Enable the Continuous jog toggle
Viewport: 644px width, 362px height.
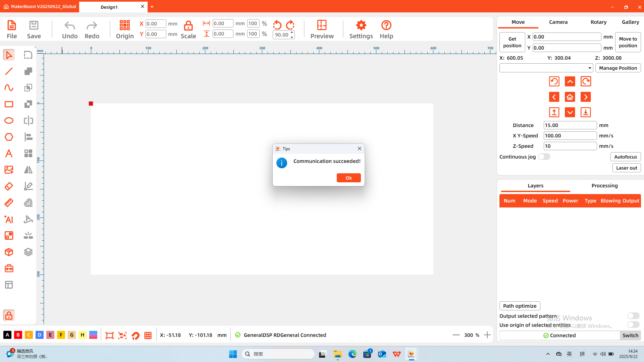544,157
